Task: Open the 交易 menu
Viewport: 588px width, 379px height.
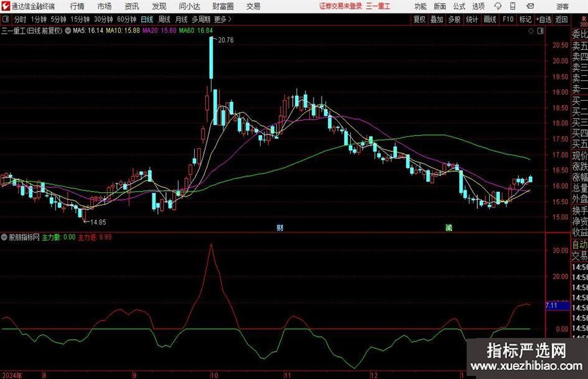Action: point(253,6)
